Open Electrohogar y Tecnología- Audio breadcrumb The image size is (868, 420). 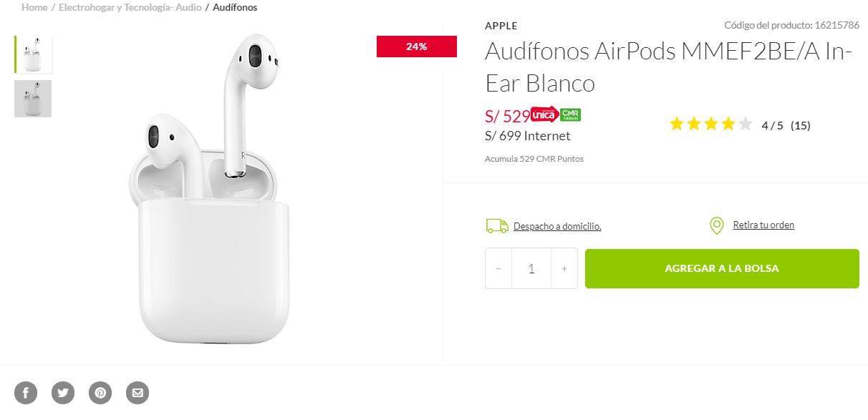click(130, 7)
